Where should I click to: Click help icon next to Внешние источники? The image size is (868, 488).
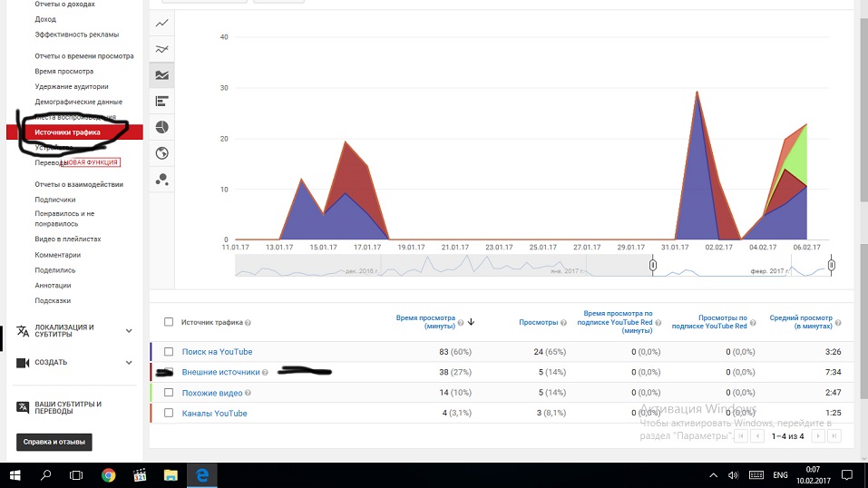265,372
